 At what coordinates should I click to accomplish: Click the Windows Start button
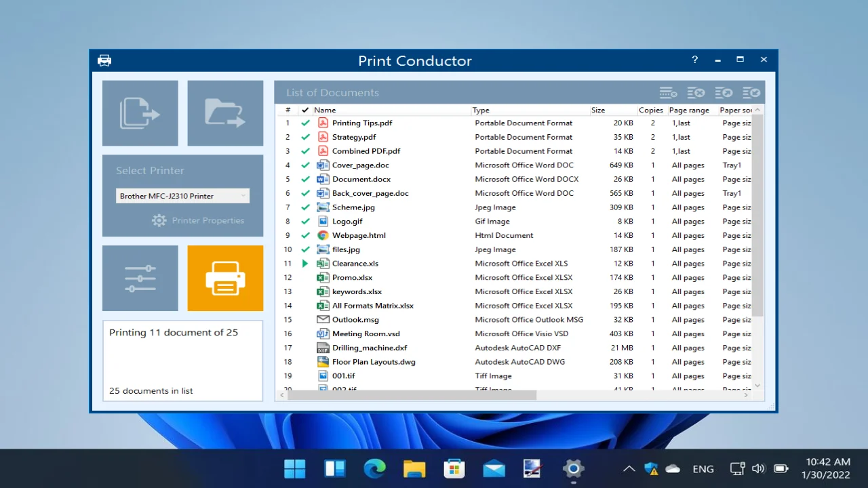tap(295, 468)
